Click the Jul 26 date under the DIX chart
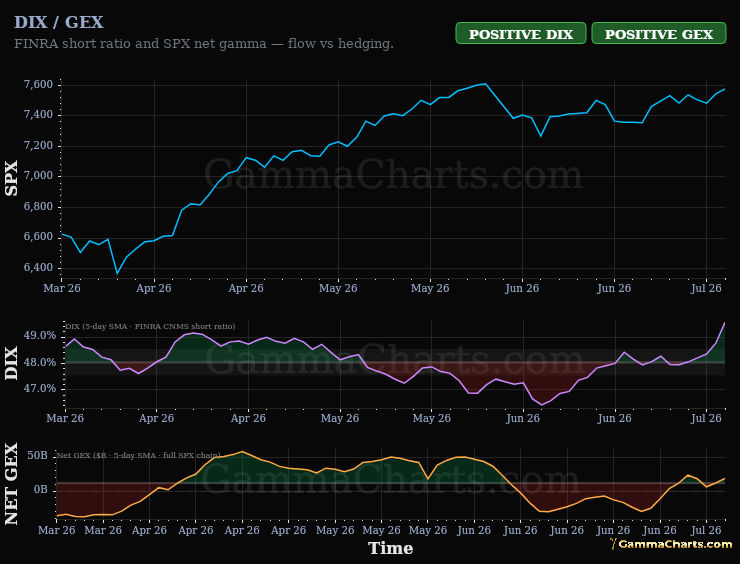740x564 pixels. coord(706,418)
